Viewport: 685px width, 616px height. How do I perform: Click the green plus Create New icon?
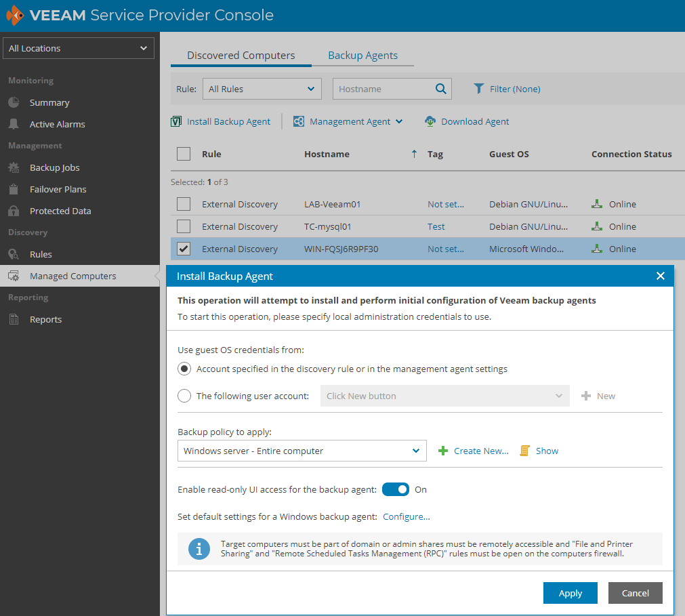(443, 451)
